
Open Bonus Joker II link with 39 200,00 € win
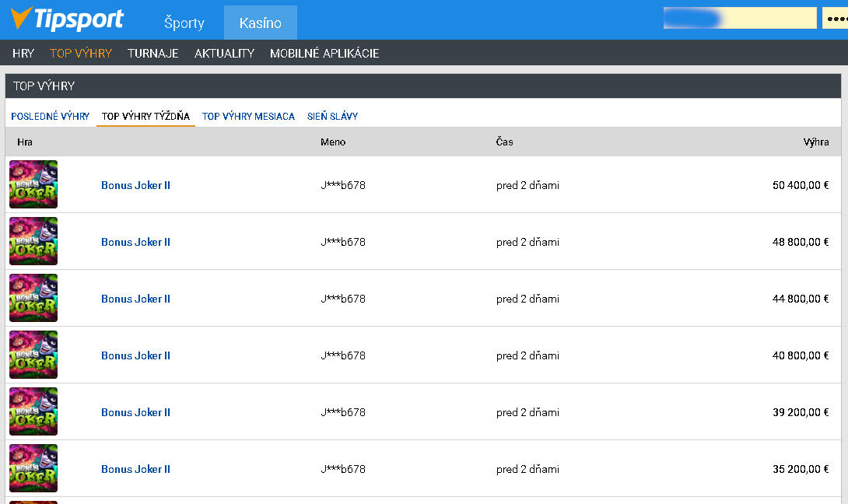point(135,412)
